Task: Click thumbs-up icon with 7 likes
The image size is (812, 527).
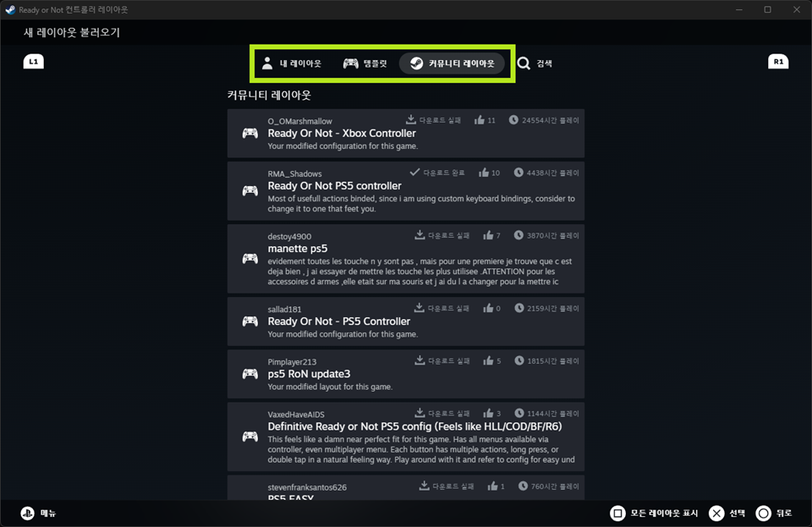Action: (x=488, y=235)
